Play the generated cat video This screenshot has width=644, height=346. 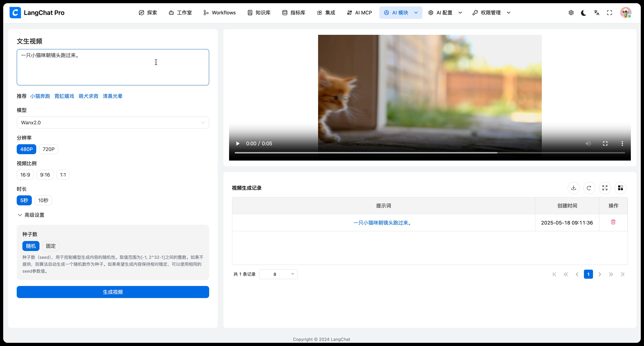238,143
